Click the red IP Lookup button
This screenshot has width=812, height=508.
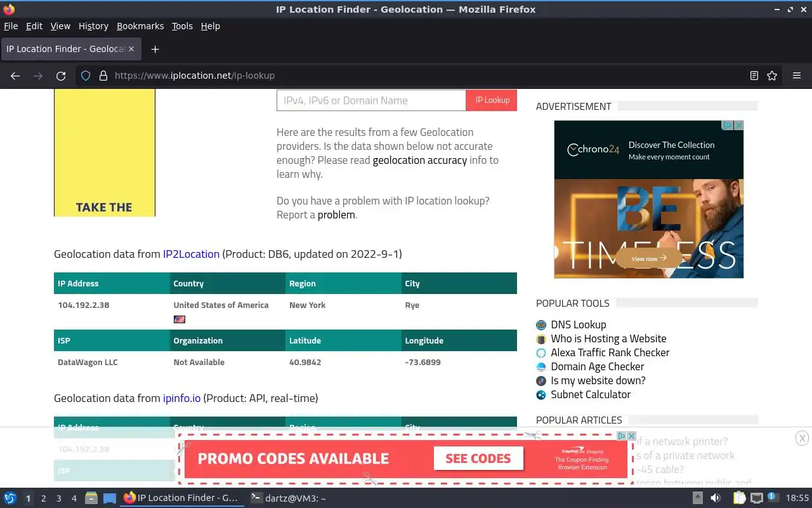[492, 100]
